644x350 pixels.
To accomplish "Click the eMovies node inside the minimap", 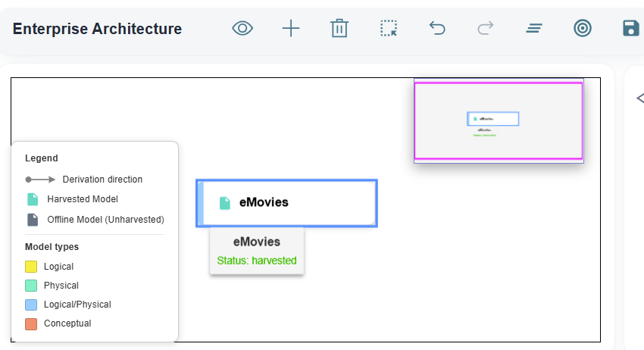I will [493, 119].
